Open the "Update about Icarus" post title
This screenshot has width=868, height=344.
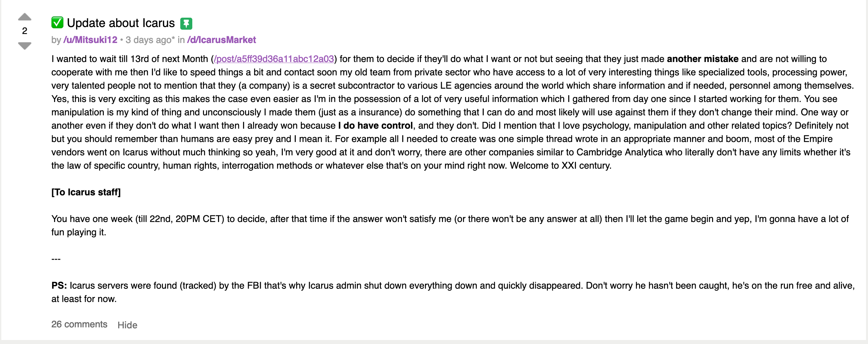(x=121, y=23)
